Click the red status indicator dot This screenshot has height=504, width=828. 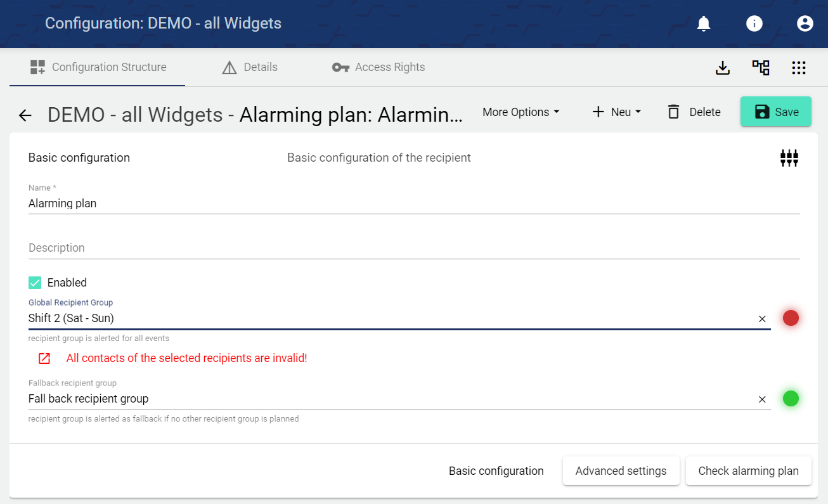(x=791, y=318)
